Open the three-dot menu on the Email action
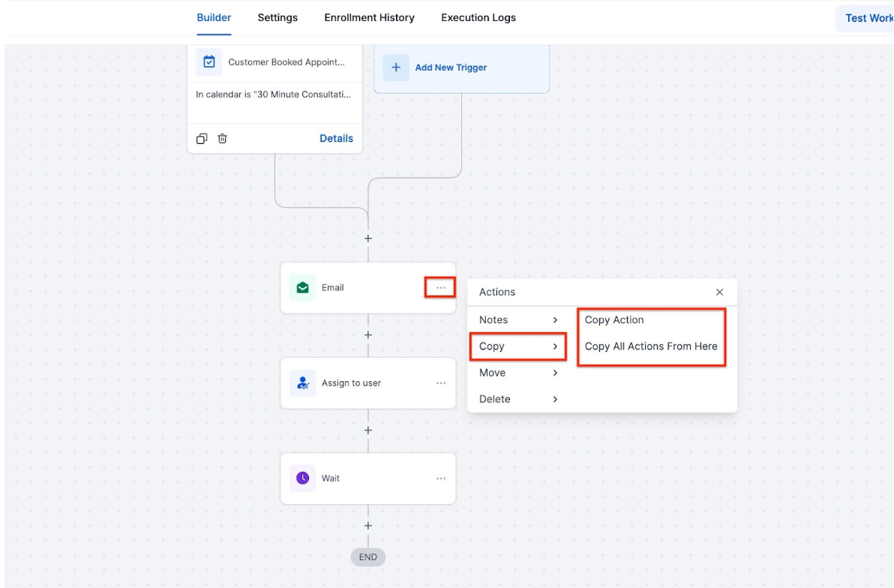 tap(440, 287)
